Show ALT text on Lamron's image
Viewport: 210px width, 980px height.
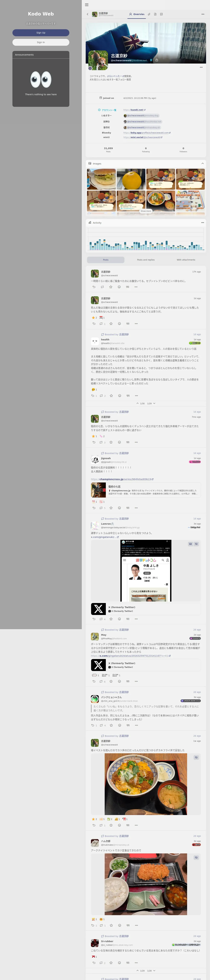point(190,544)
